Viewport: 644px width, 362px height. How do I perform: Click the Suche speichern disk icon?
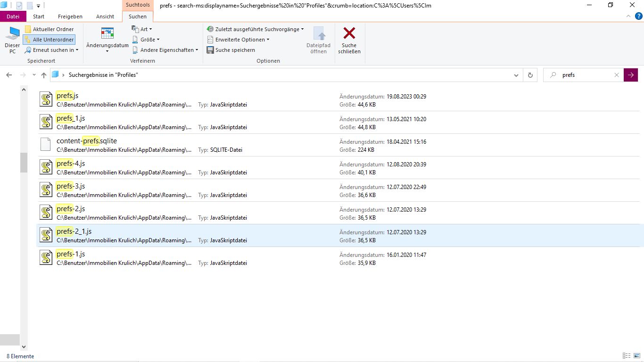pos(210,50)
